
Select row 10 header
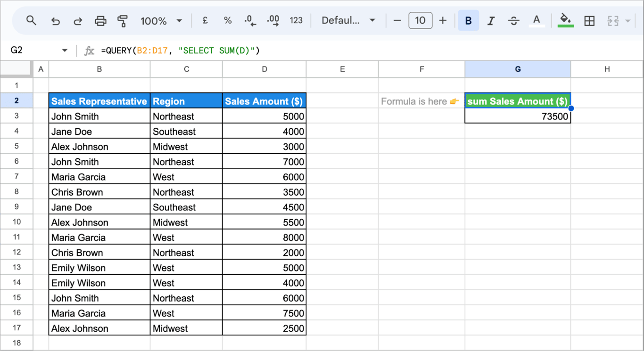tap(17, 222)
